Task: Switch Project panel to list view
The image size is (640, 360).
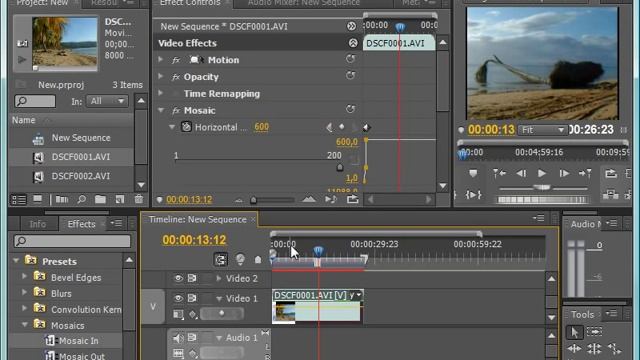Action: point(19,200)
